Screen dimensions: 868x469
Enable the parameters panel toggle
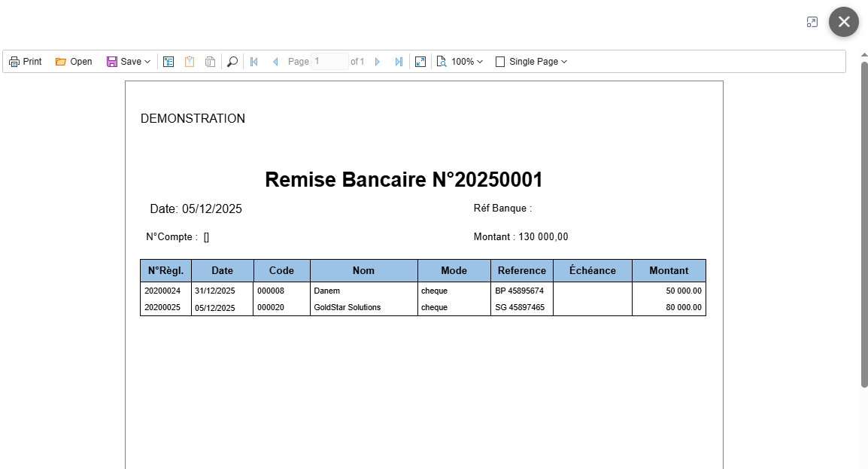(x=189, y=61)
